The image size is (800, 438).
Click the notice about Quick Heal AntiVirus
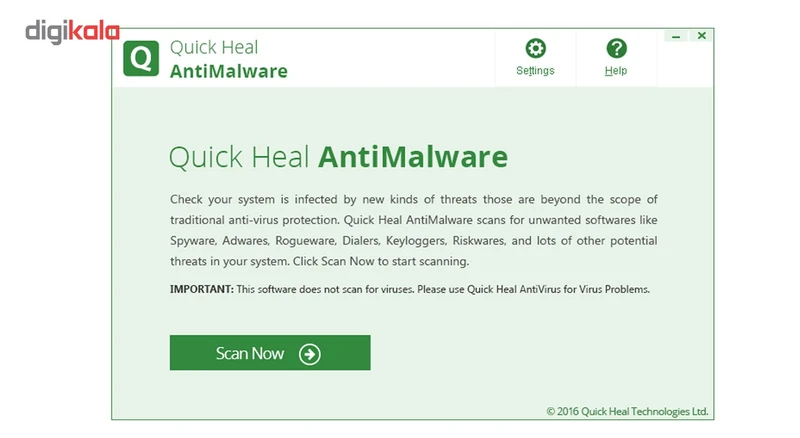click(443, 289)
